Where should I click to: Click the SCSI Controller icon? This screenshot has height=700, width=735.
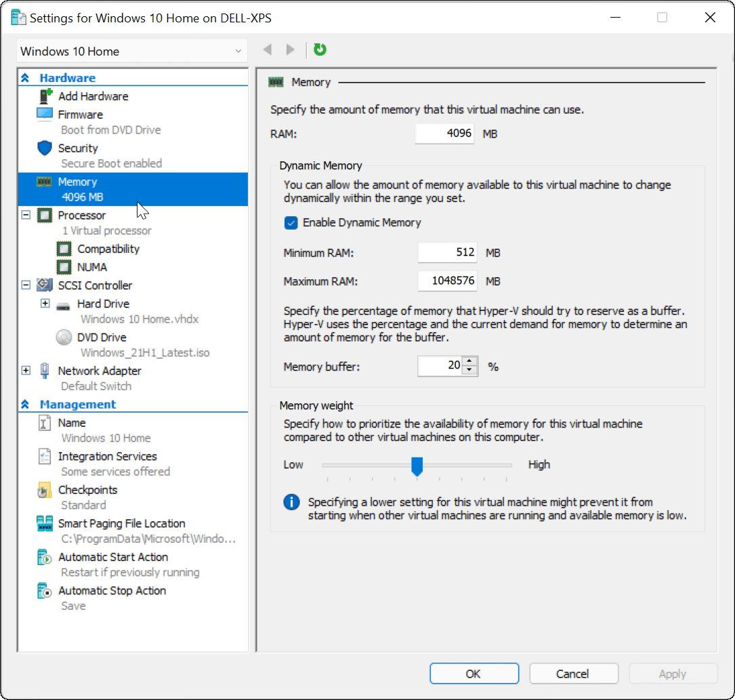[45, 285]
